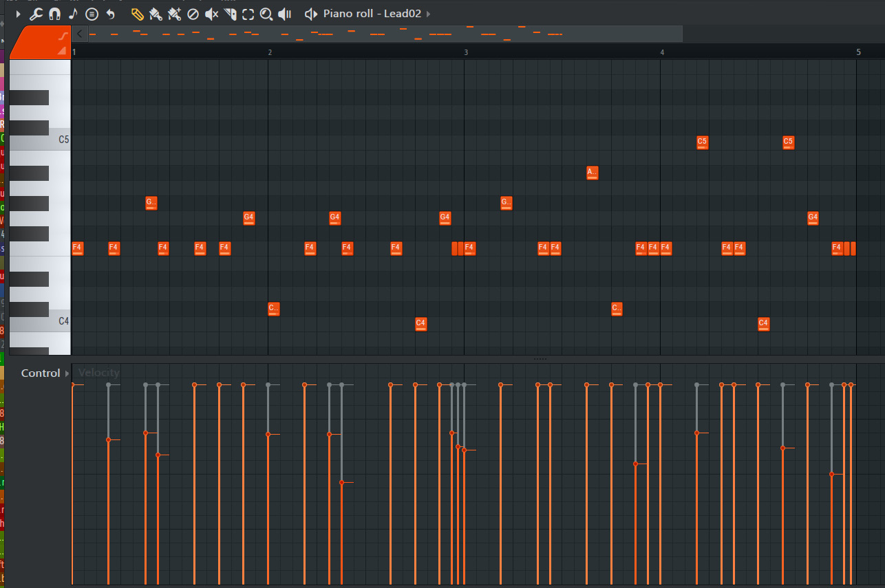This screenshot has height=588, width=885.
Task: Select the C4 note in bar 2
Action: click(420, 324)
